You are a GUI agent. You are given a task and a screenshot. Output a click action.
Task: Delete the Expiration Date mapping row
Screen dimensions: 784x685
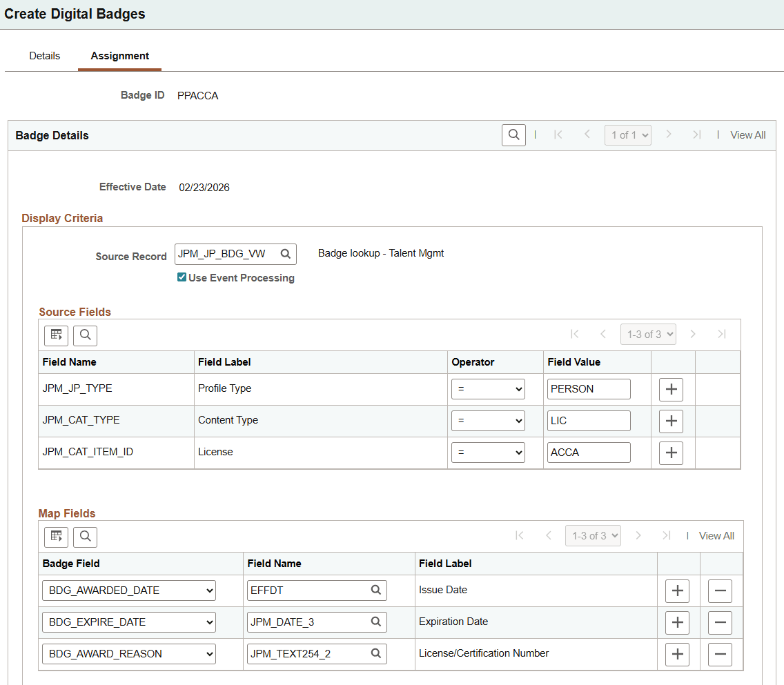[720, 622]
